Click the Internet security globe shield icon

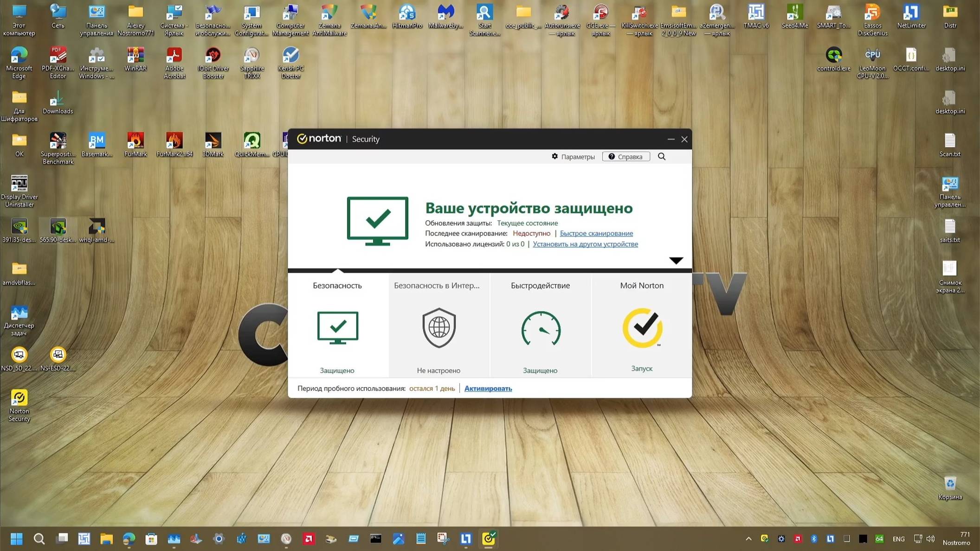[438, 328]
